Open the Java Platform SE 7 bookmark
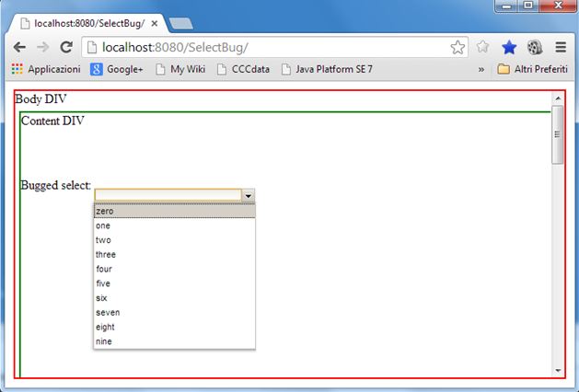Viewport: 579px width, 392px height. (327, 69)
